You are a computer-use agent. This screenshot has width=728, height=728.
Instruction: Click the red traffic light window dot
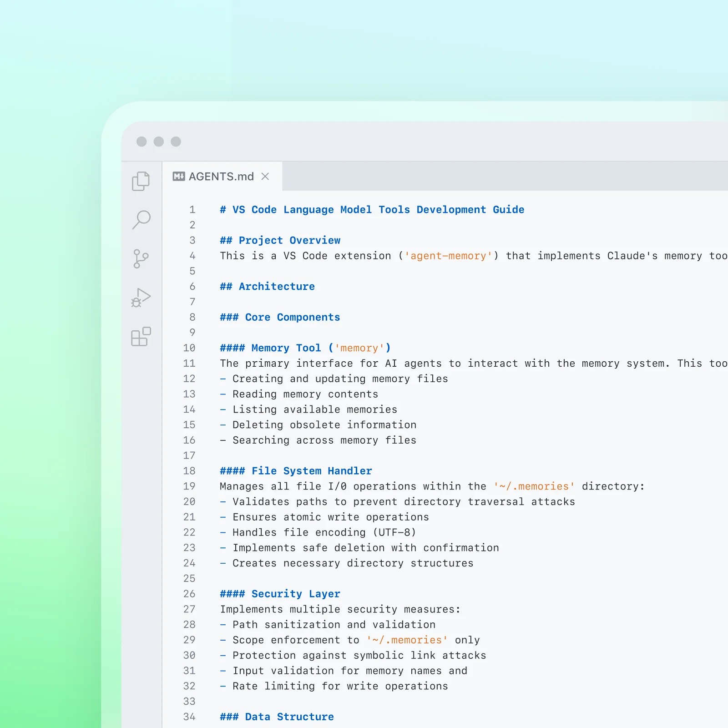point(142,142)
